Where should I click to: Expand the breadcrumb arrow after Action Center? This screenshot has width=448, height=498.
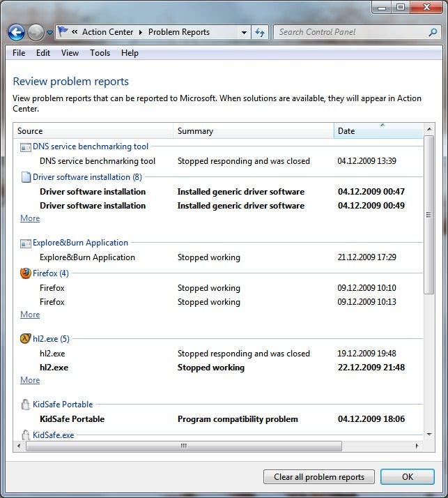[x=141, y=32]
